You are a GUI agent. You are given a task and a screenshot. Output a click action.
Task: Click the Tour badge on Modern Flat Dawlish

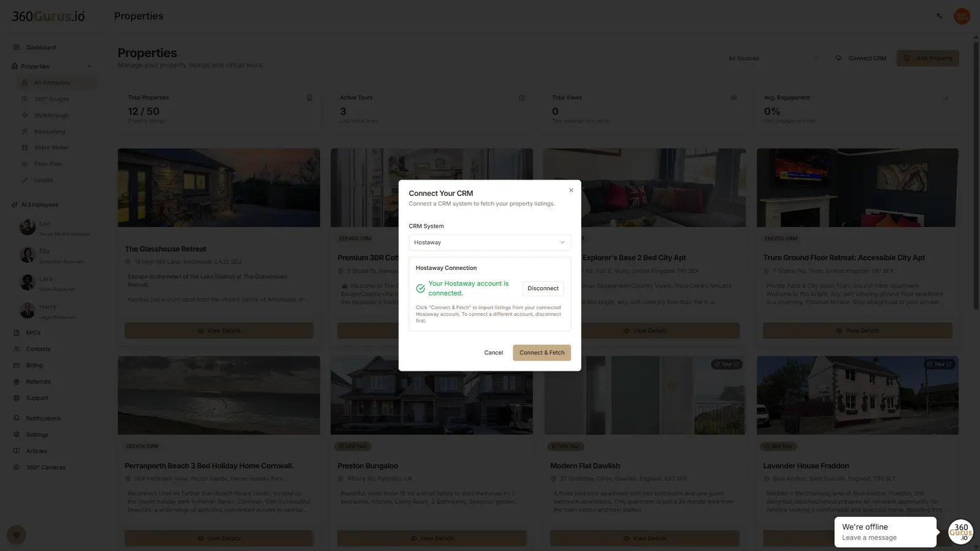tap(726, 364)
